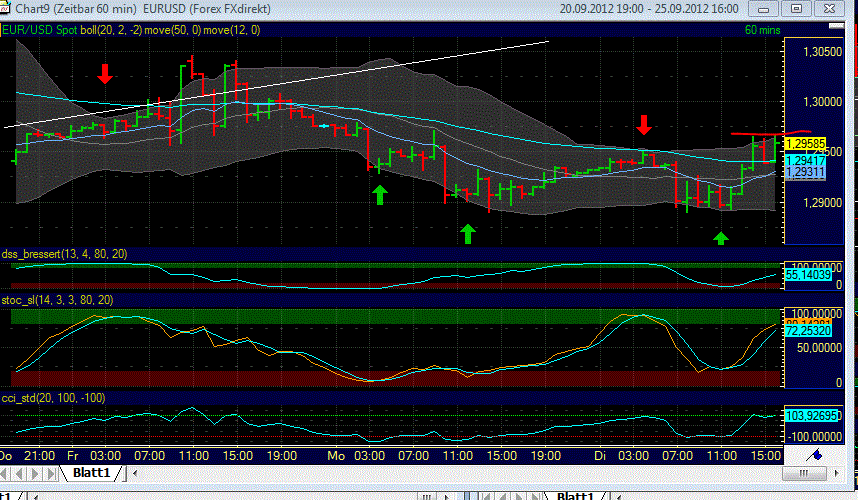This screenshot has height=500, width=858.
Task: Click the Fr day label on time axis
Action: tap(73, 456)
